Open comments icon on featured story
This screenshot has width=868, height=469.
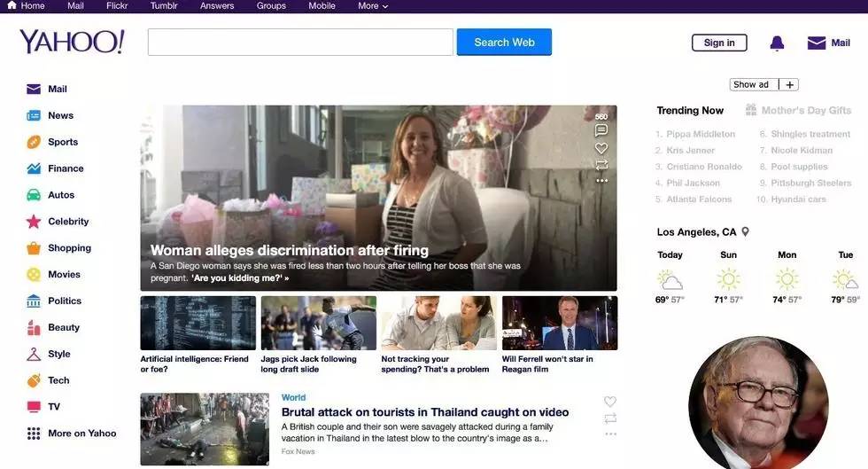(601, 130)
